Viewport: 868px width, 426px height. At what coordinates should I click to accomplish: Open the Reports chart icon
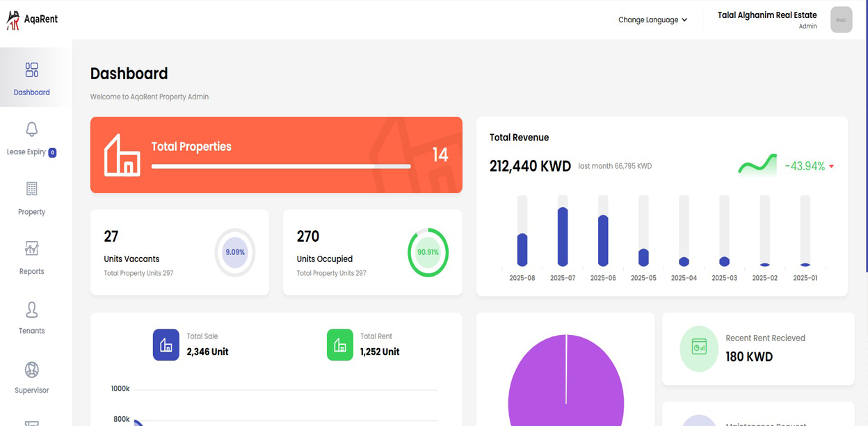tap(31, 249)
